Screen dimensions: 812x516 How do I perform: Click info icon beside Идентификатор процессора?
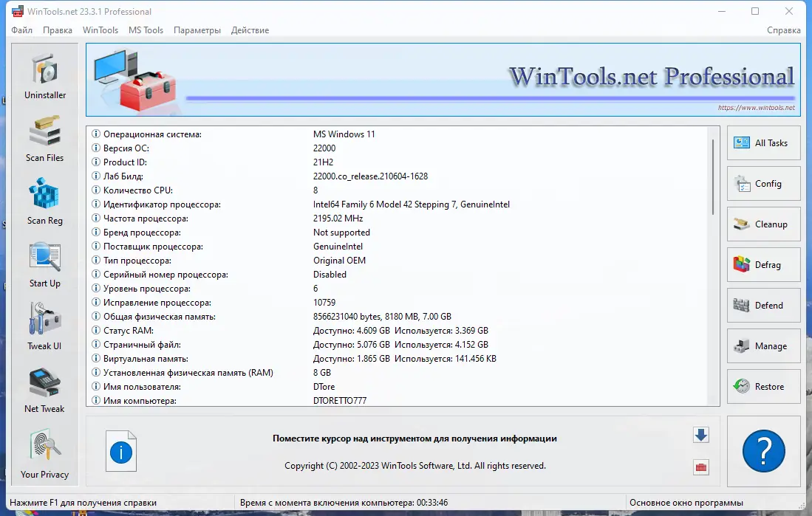click(96, 204)
